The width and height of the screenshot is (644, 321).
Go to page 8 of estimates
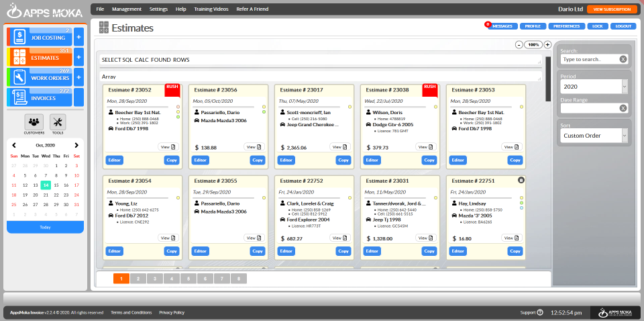pyautogui.click(x=239, y=279)
